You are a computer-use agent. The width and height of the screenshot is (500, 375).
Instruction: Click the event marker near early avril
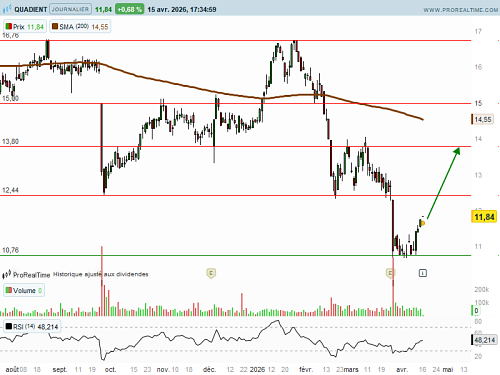tap(390, 273)
